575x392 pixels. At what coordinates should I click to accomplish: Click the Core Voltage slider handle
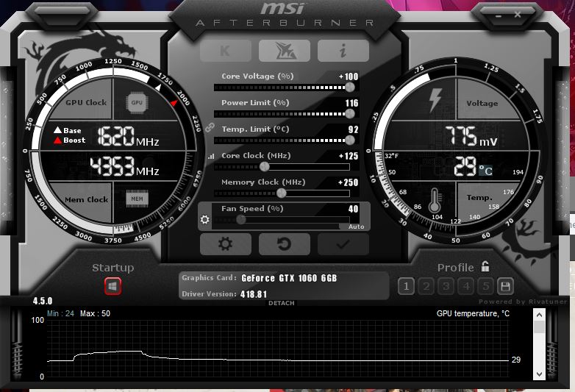coord(350,88)
